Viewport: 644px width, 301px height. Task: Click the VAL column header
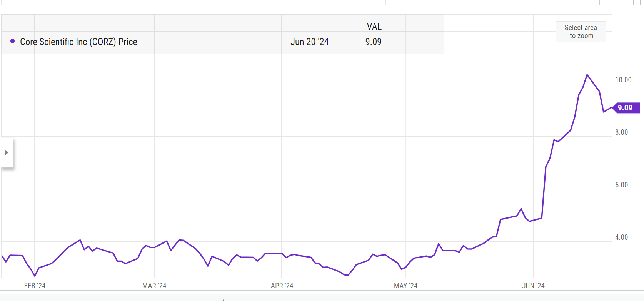[374, 27]
